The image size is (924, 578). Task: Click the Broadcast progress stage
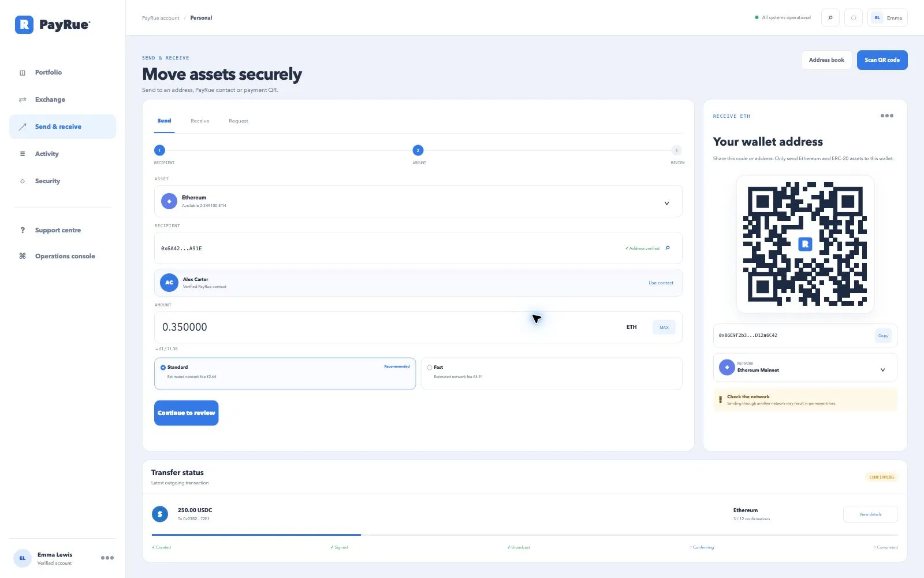point(519,547)
